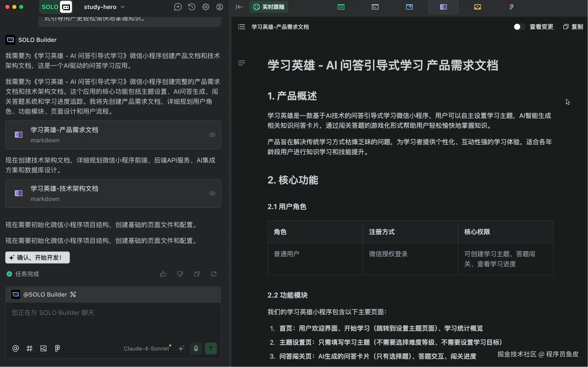Screen dimensions: 588x367
Task: Click the 确认，开始开发！ button
Action: pos(37,258)
